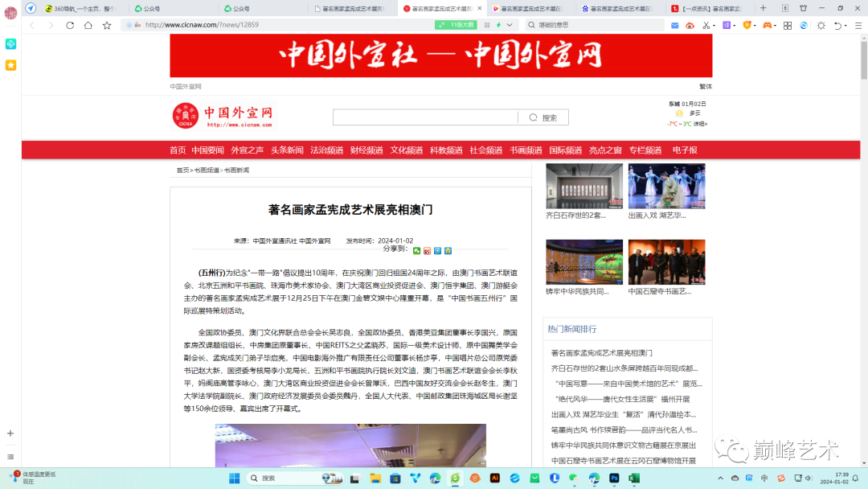Open the hamburger menu at toolbar far right
The width and height of the screenshot is (868, 489).
857,25
